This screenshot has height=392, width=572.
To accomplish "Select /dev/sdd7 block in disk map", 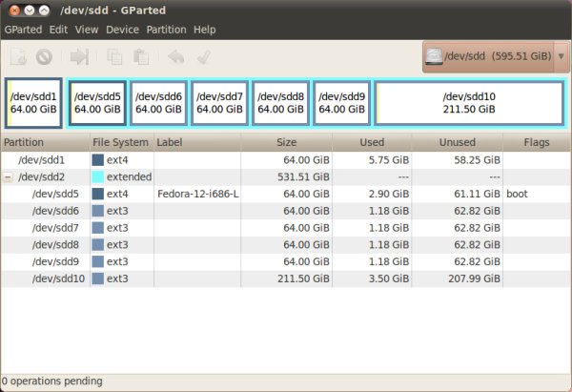I will [219, 103].
